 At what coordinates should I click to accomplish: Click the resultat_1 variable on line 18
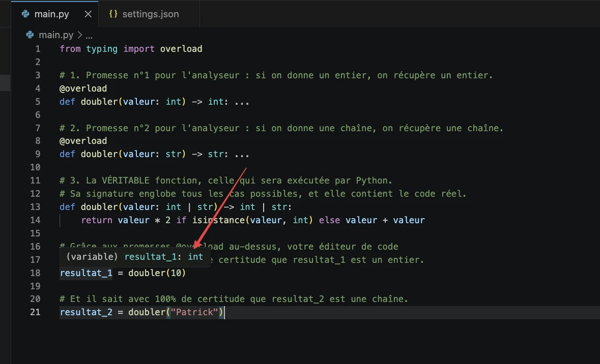[x=85, y=273]
